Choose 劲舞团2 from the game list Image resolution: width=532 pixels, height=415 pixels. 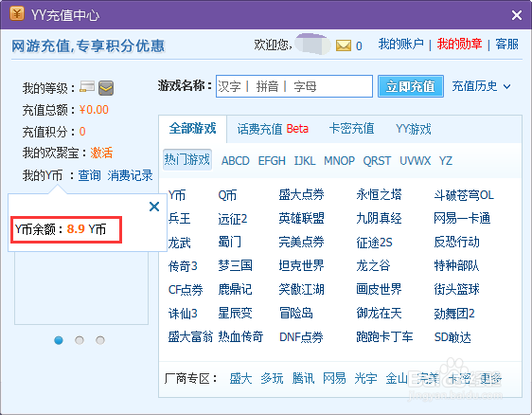454,314
